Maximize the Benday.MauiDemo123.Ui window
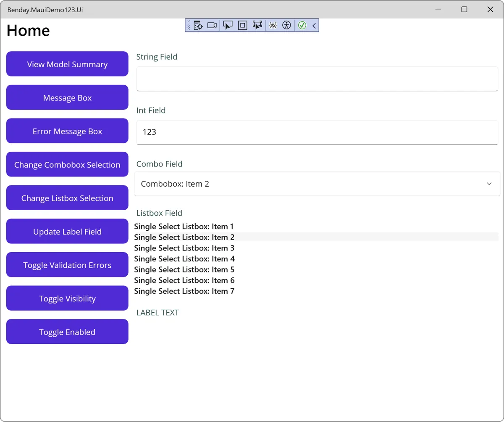 [x=464, y=9]
